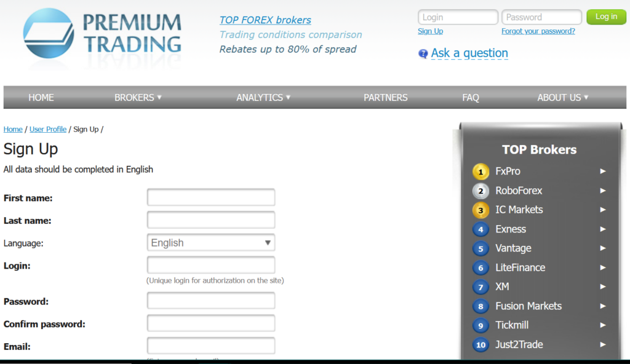
Task: Click the blue number 7 badge for XM
Action: (480, 287)
